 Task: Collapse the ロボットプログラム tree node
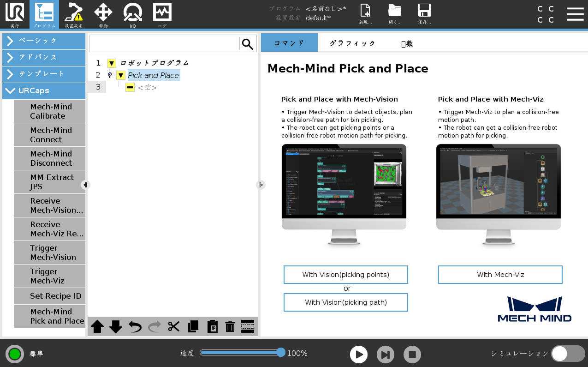coord(112,63)
